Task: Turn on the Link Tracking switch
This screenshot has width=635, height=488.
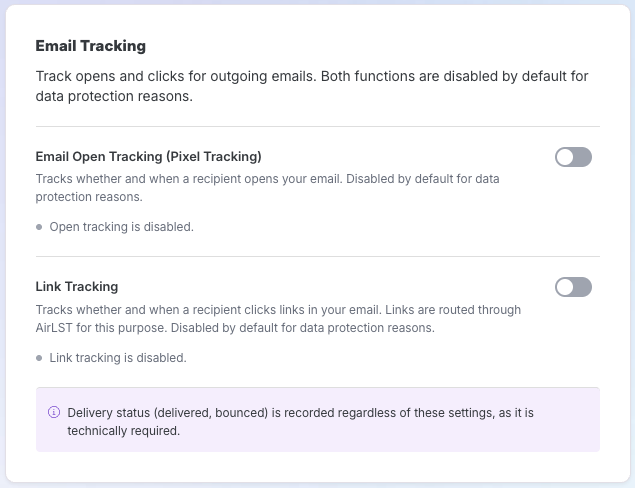Action: point(573,287)
